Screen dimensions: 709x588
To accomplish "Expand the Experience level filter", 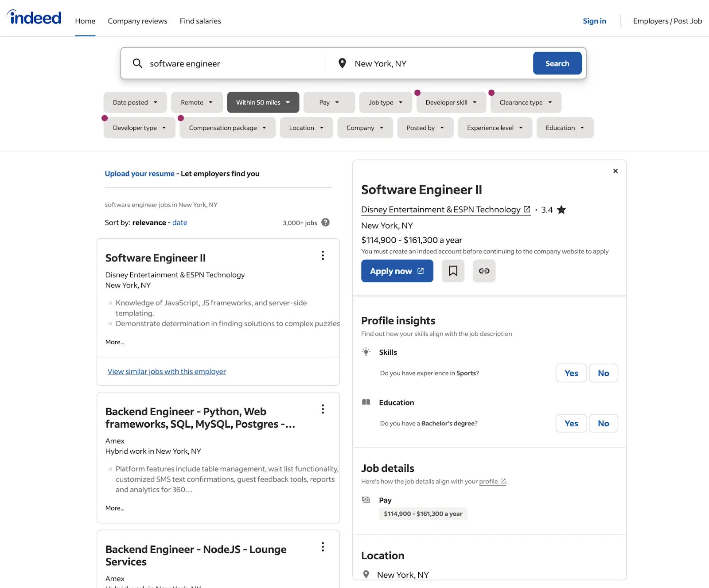I will coord(495,128).
